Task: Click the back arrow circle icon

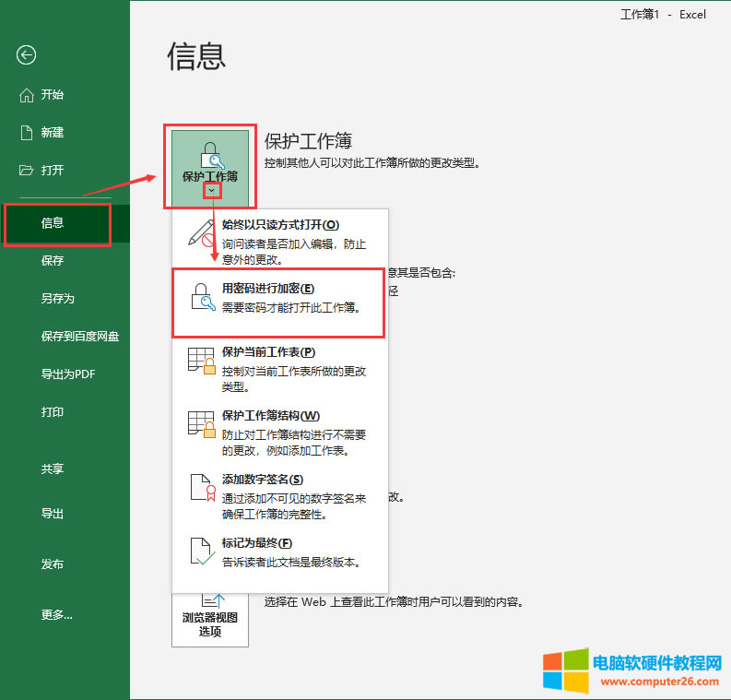Action: tap(26, 55)
